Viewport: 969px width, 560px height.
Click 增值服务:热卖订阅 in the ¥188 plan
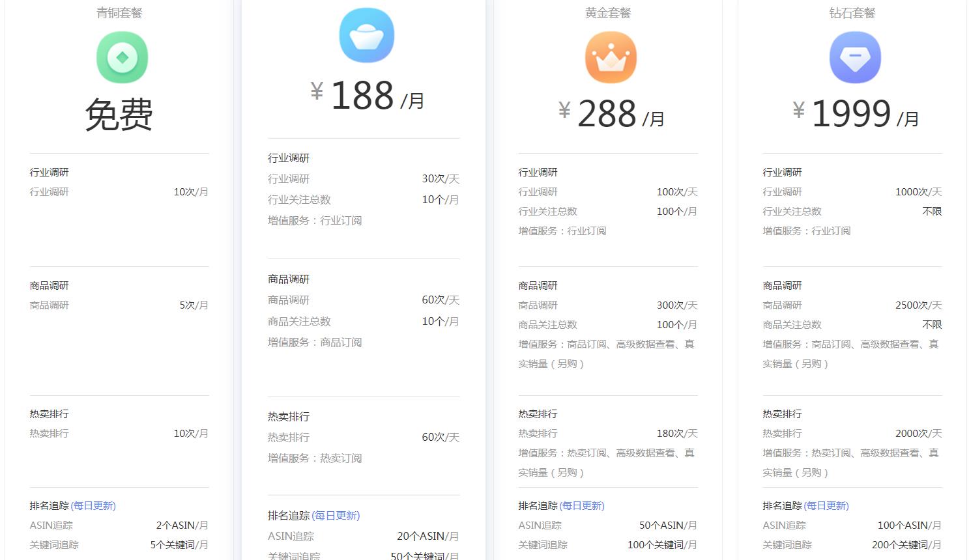(315, 458)
